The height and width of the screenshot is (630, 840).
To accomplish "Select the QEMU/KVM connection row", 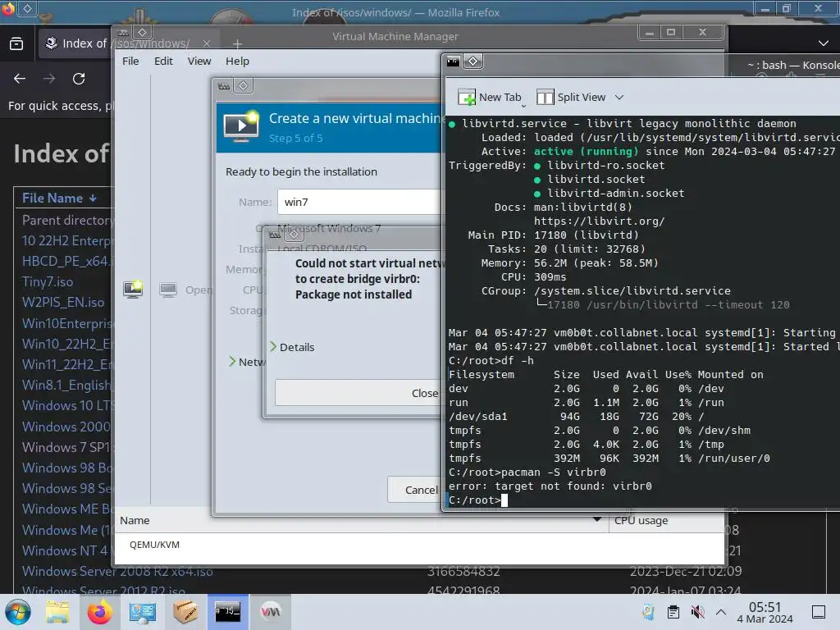I will tap(419, 545).
